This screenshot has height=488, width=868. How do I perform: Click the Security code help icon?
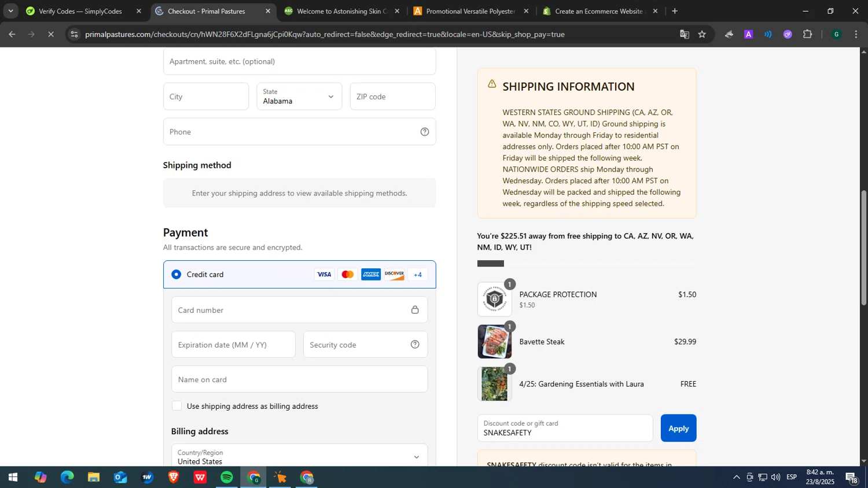[415, 345]
